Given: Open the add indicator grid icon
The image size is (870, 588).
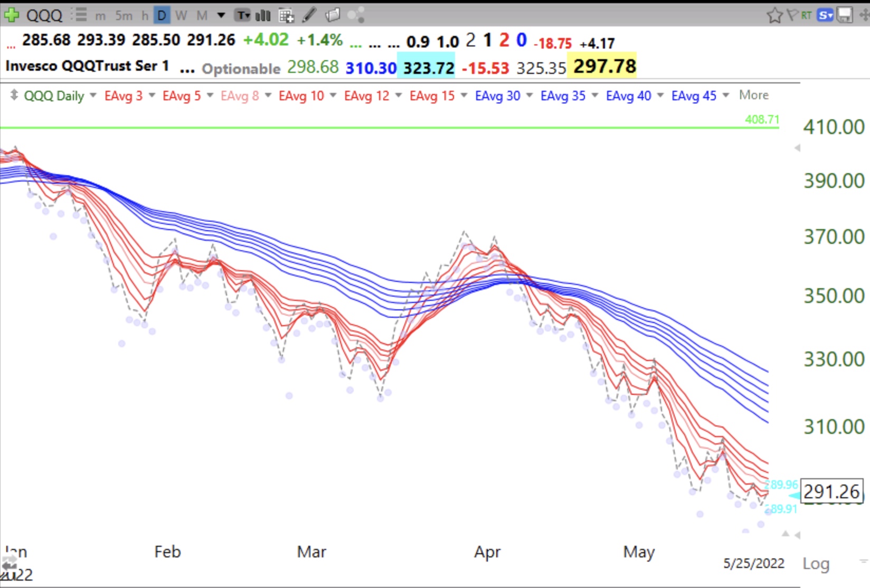Looking at the screenshot, I should pos(286,16).
